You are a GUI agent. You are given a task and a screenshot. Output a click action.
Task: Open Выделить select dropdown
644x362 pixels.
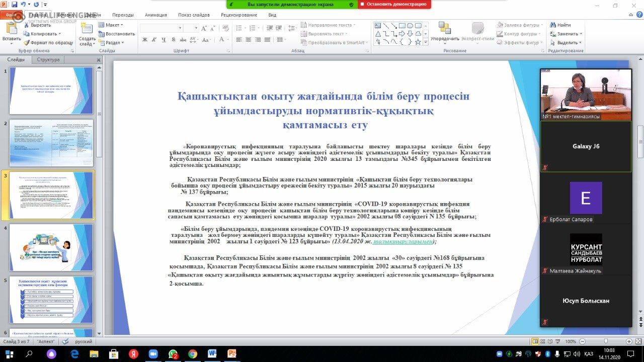(566, 43)
